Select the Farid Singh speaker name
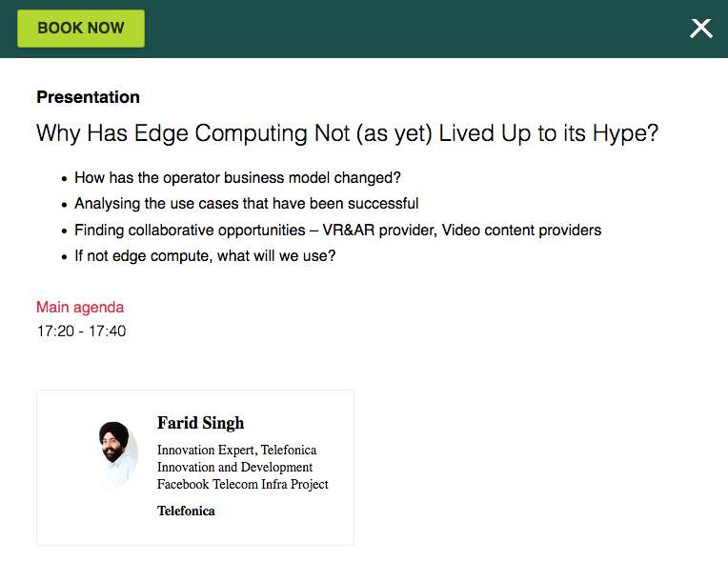Image resolution: width=728 pixels, height=582 pixels. coord(200,423)
